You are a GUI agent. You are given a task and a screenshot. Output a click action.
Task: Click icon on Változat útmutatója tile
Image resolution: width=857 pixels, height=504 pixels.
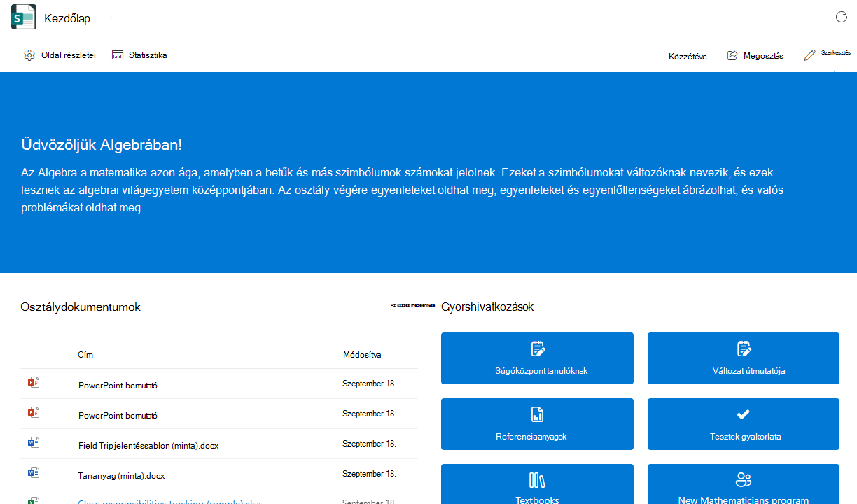click(744, 349)
